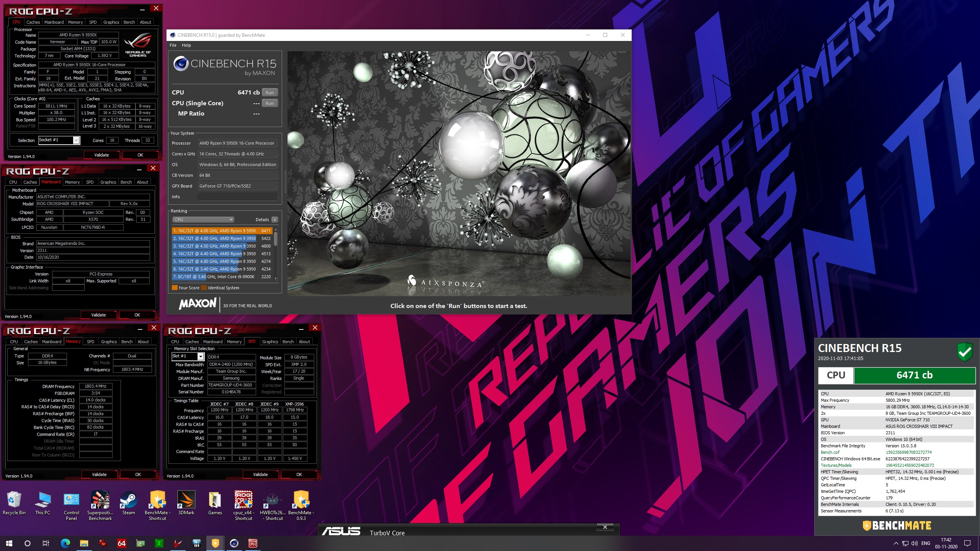Image resolution: width=980 pixels, height=551 pixels.
Task: Open the Windows Start menu
Action: click(x=9, y=543)
